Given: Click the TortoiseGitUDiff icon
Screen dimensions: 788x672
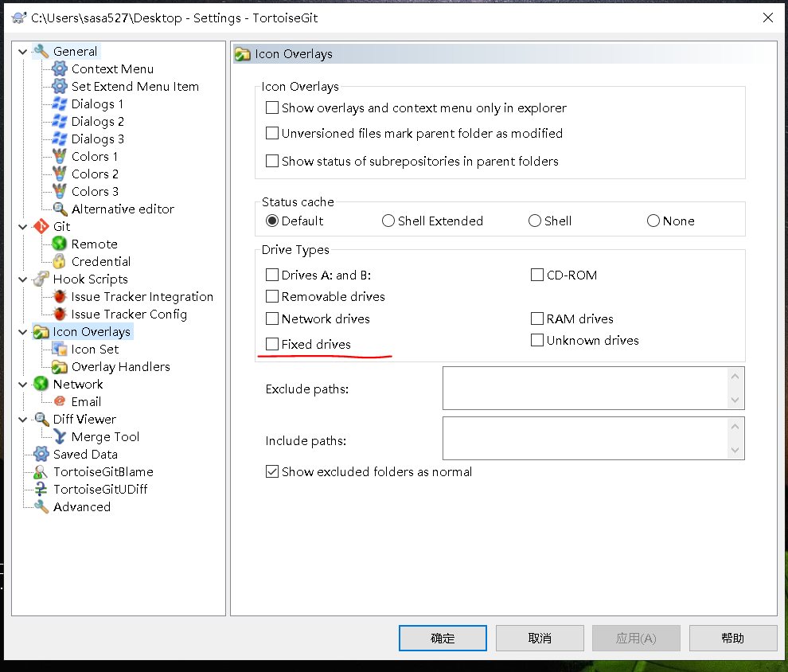Looking at the screenshot, I should pos(41,489).
